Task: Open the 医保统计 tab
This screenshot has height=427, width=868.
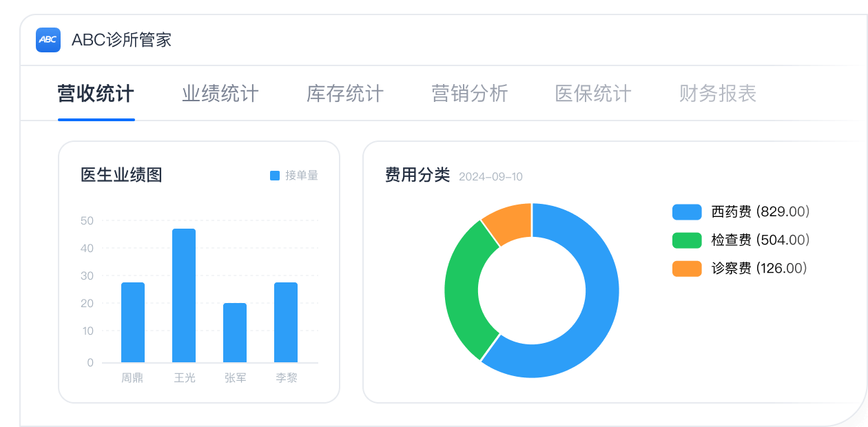Action: pyautogui.click(x=593, y=94)
